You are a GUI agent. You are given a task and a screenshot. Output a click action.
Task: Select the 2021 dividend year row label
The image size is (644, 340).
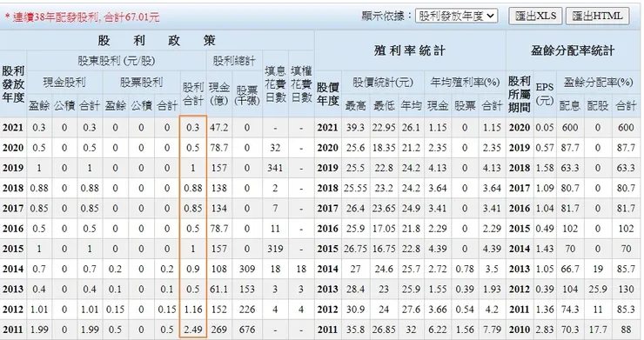point(13,128)
